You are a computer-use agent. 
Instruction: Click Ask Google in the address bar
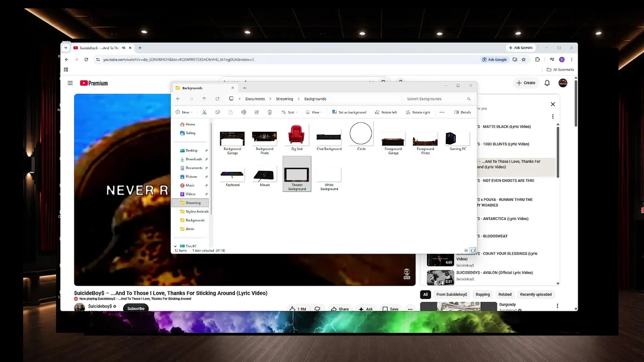pyautogui.click(x=495, y=59)
